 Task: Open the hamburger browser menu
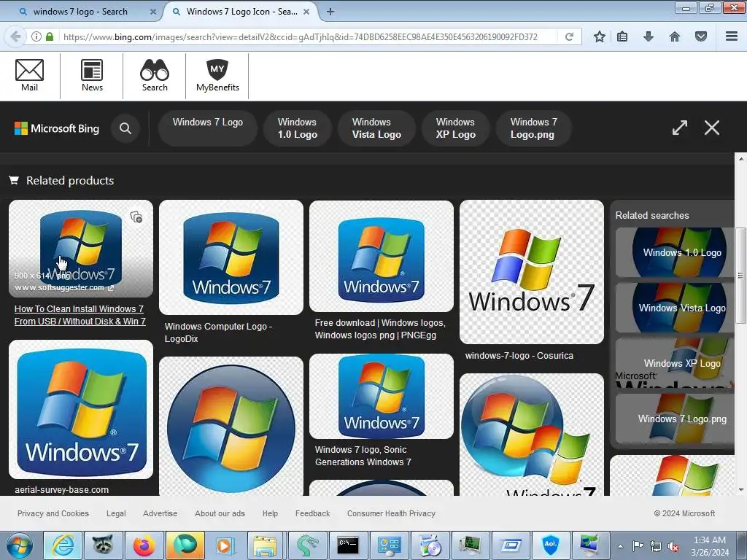[x=732, y=36]
